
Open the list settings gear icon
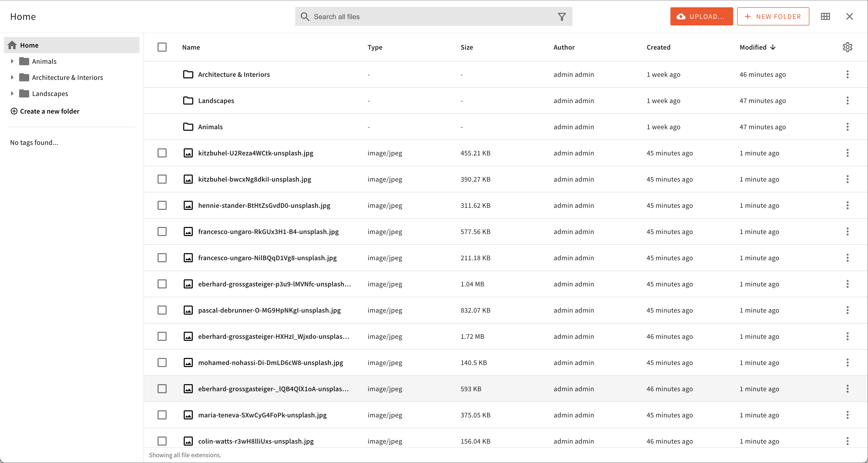[x=847, y=47]
